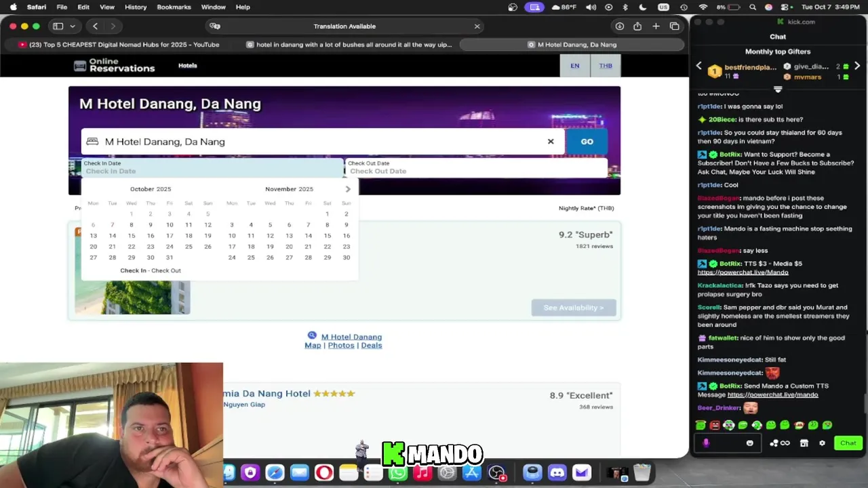The image size is (868, 488).
Task: Switch site language via EN button
Action: 574,66
